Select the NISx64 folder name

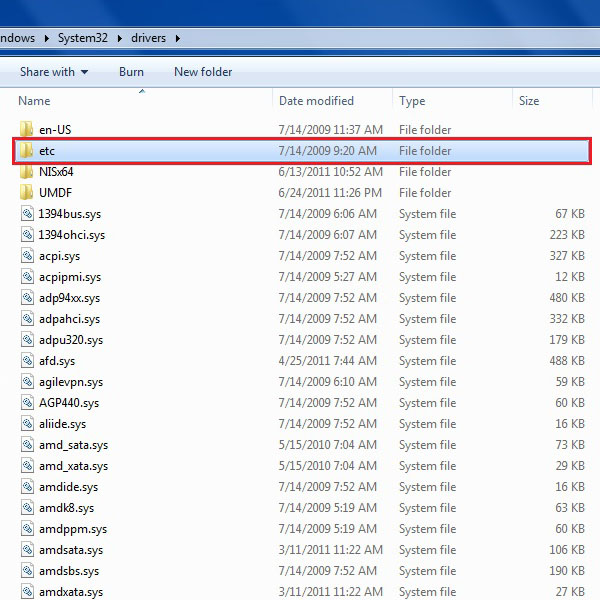(x=56, y=171)
